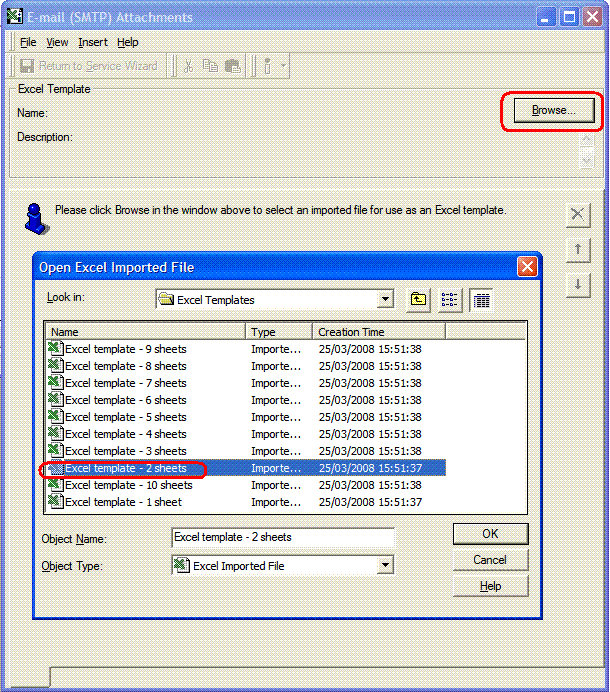
Task: Maximize the E-mail Attachments window
Action: (x=569, y=17)
